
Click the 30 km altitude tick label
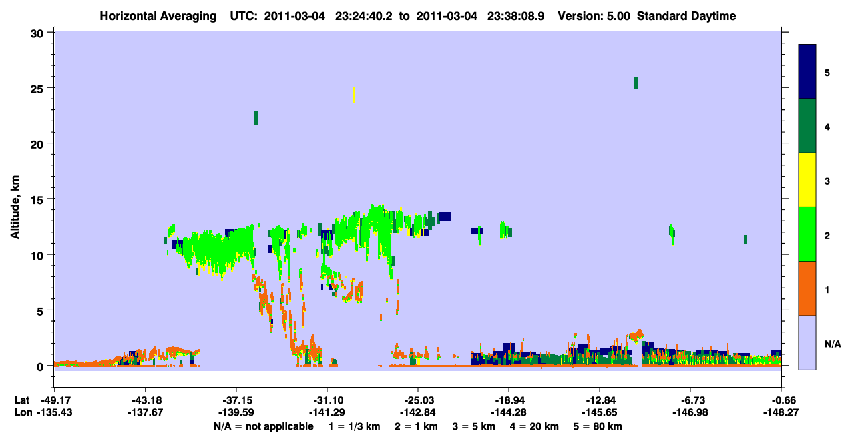pos(38,33)
